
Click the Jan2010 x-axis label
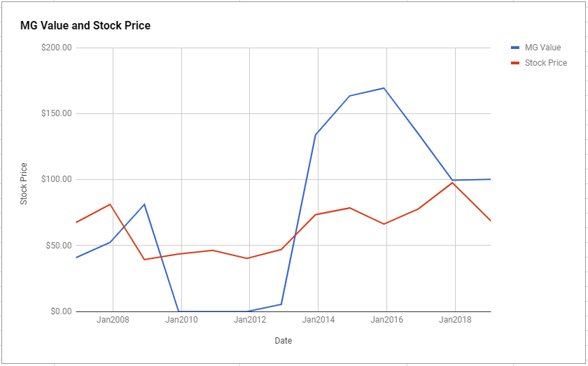(181, 320)
